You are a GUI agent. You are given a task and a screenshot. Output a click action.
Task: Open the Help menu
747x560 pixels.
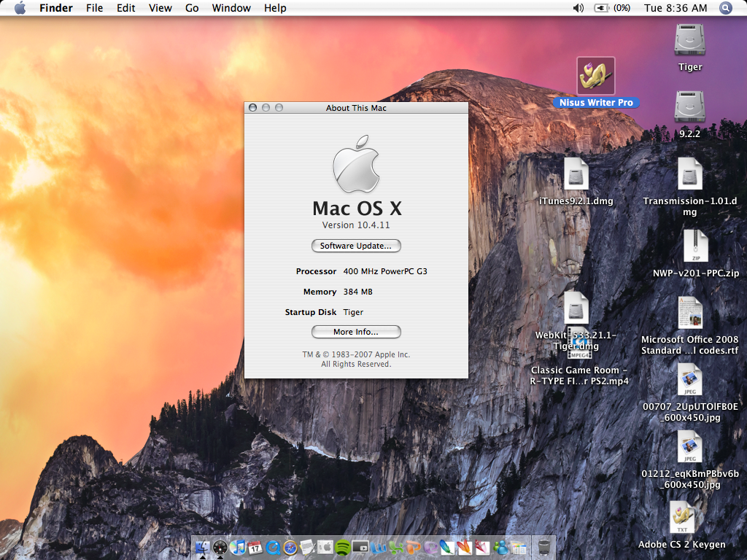click(x=275, y=8)
